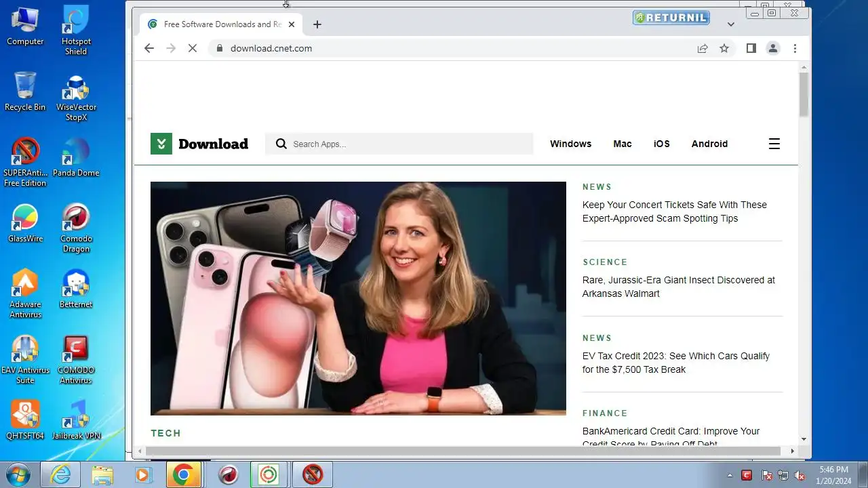Click the vertical page scrollbar thumb
This screenshot has height=488, width=868.
(804, 94)
